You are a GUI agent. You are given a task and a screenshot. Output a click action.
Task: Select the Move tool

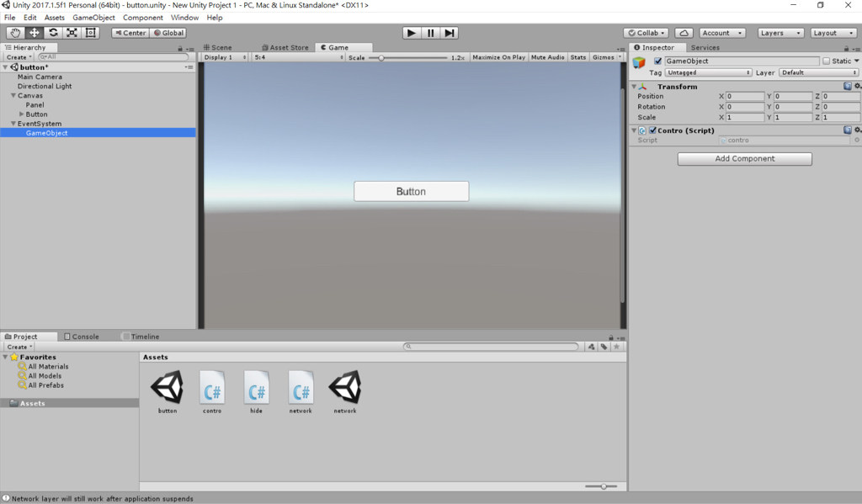click(x=33, y=32)
